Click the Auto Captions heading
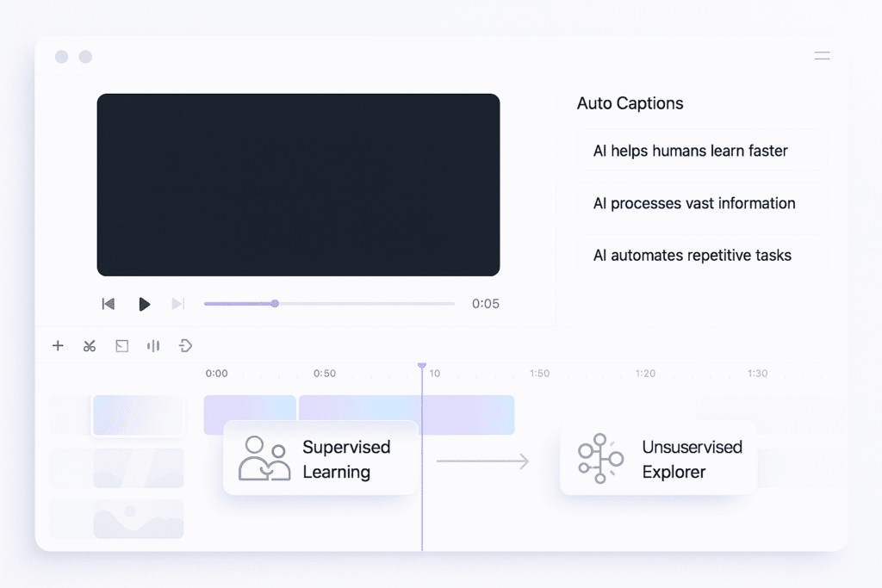Viewport: 882px width, 588px height. [630, 103]
